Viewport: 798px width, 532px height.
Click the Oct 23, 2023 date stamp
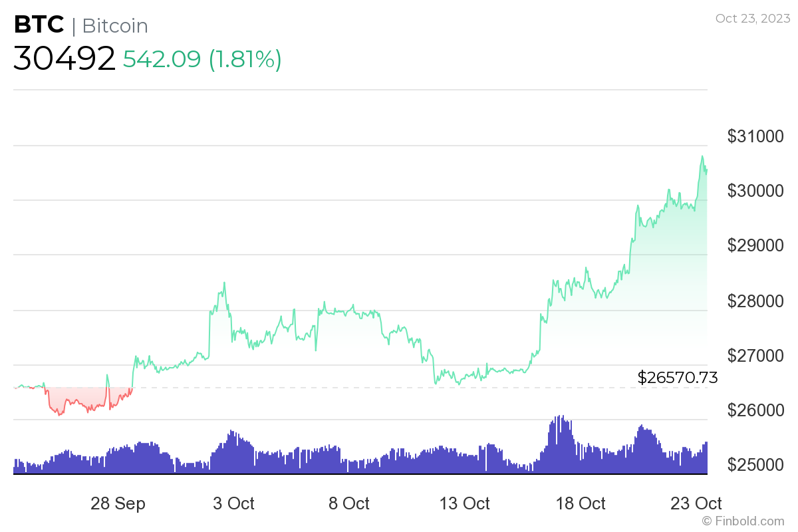[x=751, y=18]
